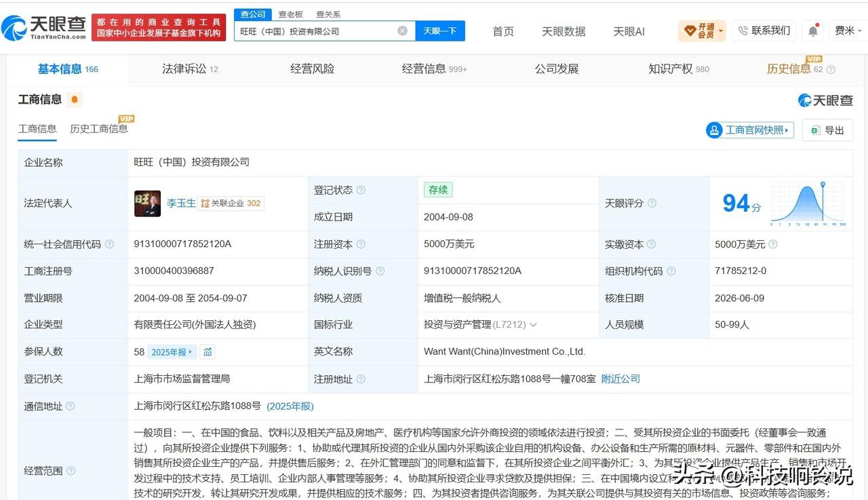The width and height of the screenshot is (868, 500).
Task: Open the 天眼评分 distribution chart
Action: click(808, 203)
